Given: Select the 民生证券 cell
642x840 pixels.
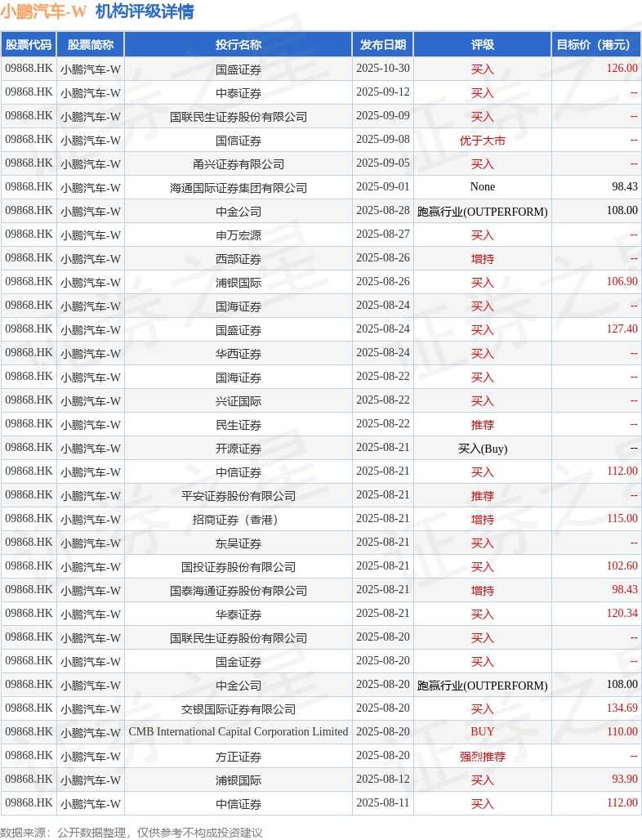Looking at the screenshot, I should (239, 425).
